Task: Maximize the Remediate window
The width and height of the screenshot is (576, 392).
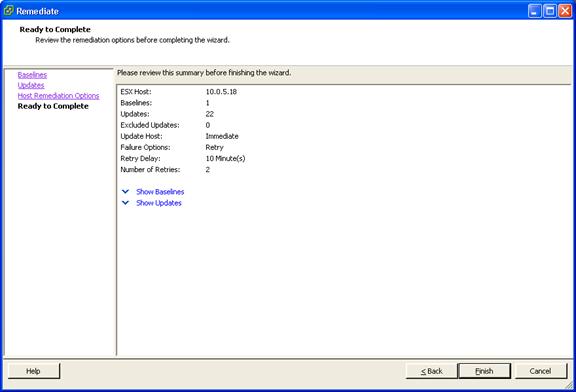Action: click(x=550, y=11)
